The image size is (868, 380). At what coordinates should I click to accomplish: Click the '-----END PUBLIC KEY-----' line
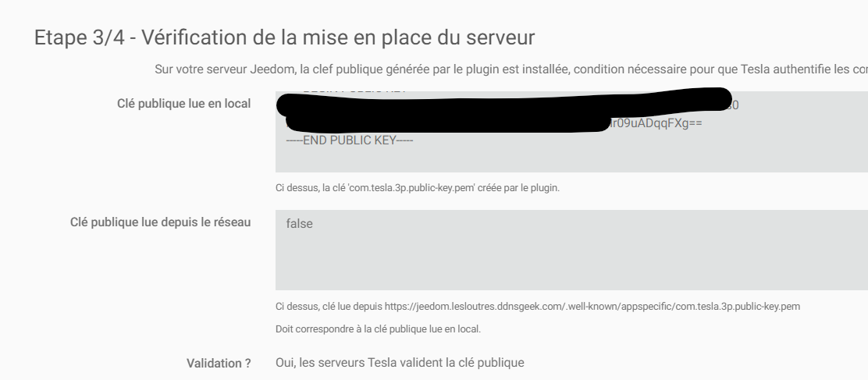point(349,140)
